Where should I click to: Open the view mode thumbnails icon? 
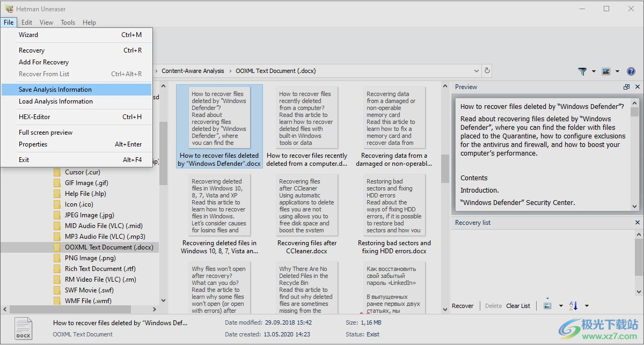tap(606, 71)
